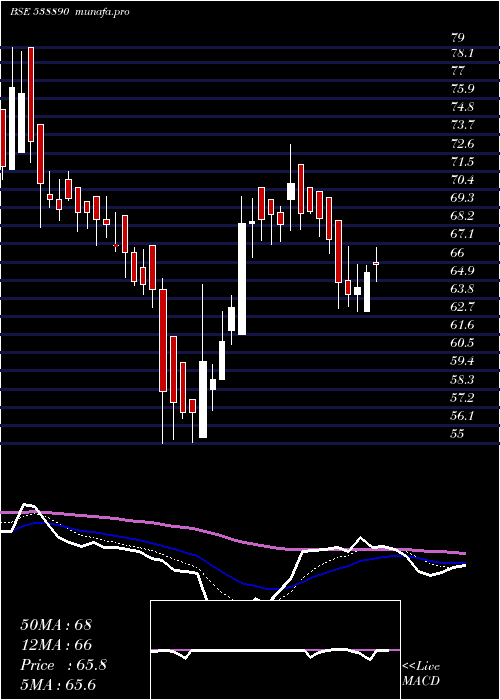Select the 72.6 price axis label
500x700 pixels.
pos(462,144)
